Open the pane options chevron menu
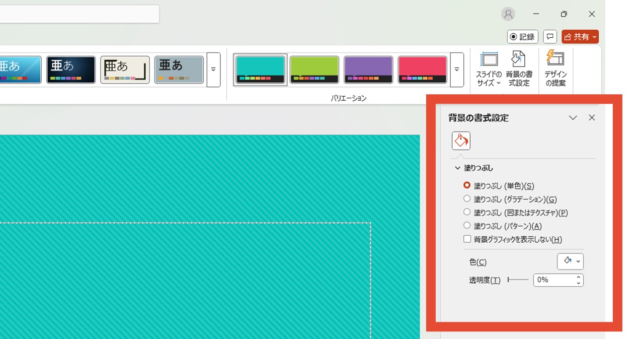644x339 pixels. [x=573, y=118]
